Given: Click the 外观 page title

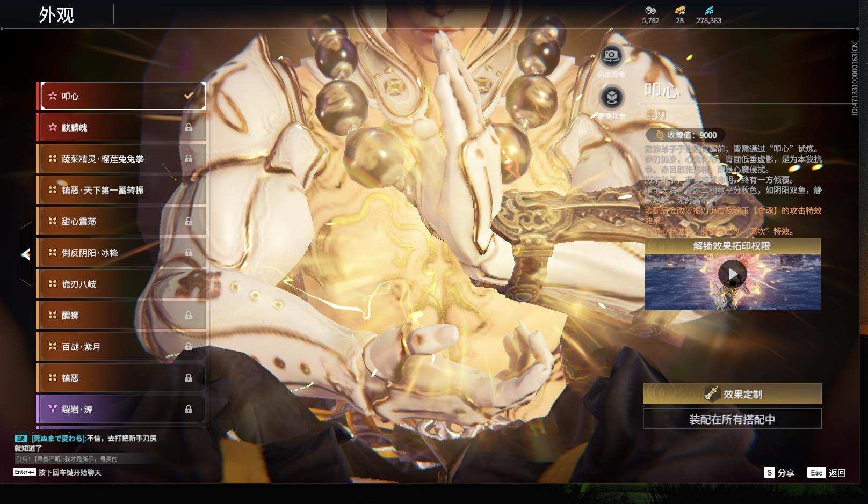Looking at the screenshot, I should tap(56, 14).
